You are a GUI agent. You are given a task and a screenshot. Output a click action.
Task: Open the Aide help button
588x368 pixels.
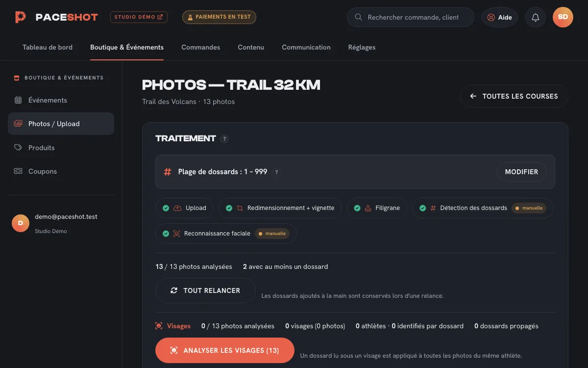tap(500, 17)
